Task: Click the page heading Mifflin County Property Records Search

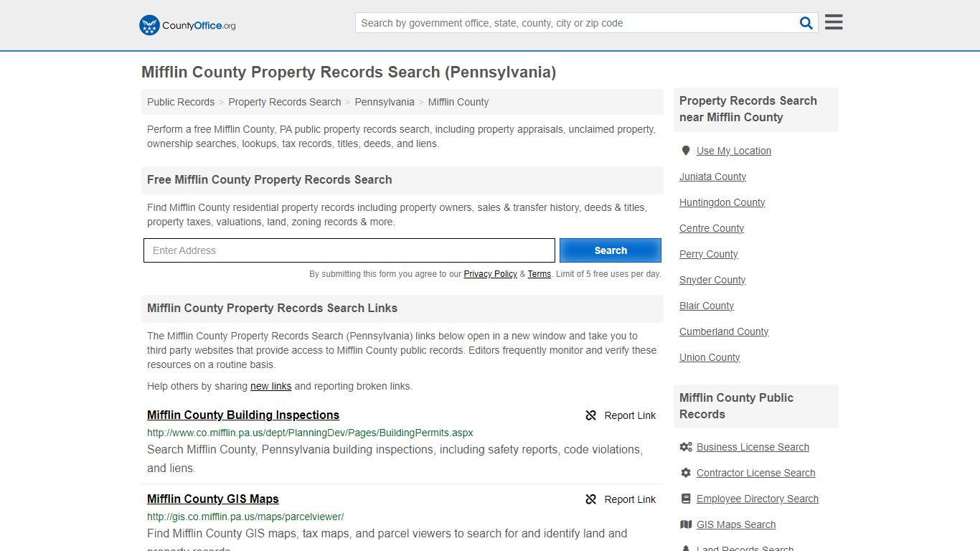Action: click(349, 72)
